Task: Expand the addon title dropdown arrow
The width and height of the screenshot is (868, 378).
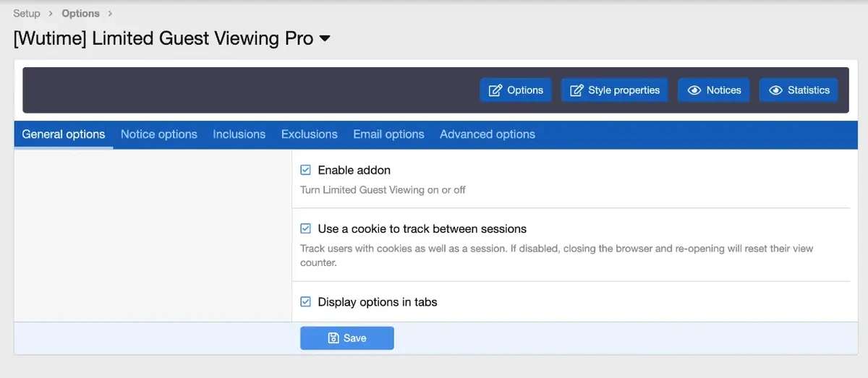Action: coord(325,39)
